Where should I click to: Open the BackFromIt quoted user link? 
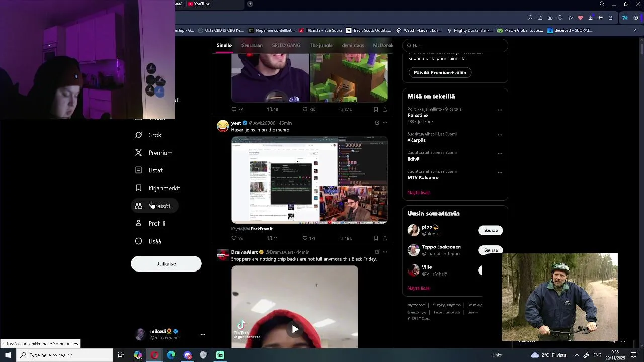(x=262, y=229)
